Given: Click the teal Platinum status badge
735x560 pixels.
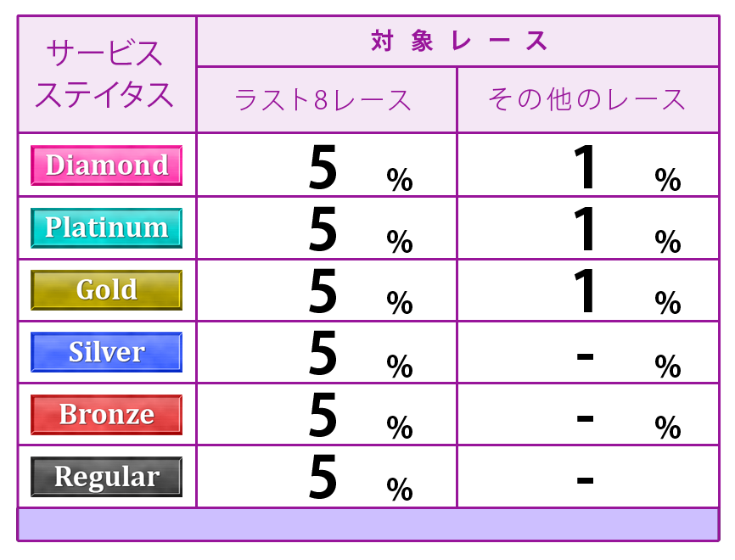Looking at the screenshot, I should (106, 227).
